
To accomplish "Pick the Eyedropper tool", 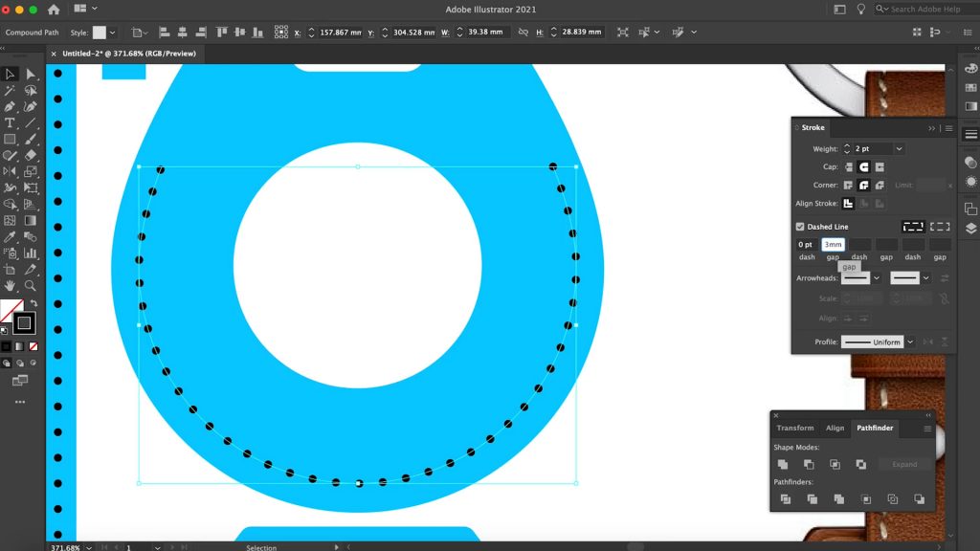I will [x=10, y=236].
